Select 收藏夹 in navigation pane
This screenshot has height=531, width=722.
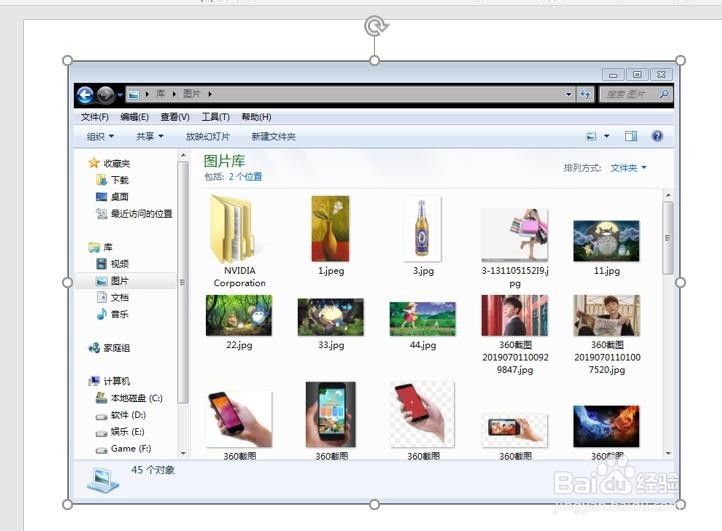point(109,163)
